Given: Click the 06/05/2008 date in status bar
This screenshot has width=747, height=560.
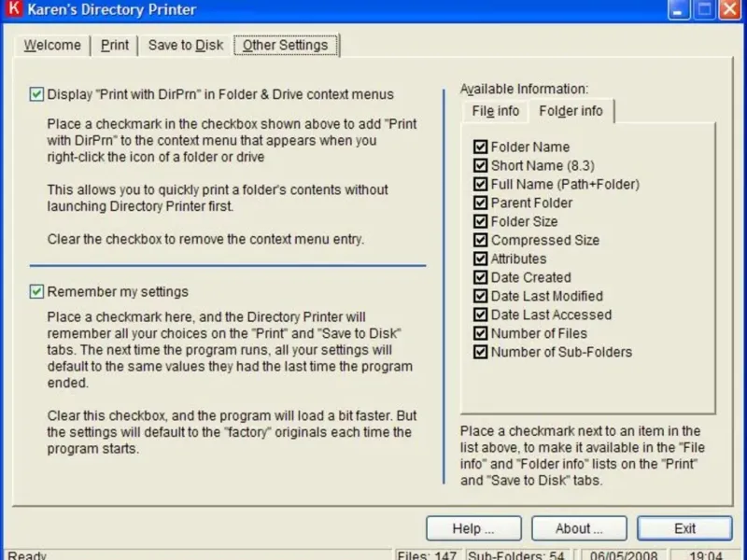Looking at the screenshot, I should tap(624, 555).
